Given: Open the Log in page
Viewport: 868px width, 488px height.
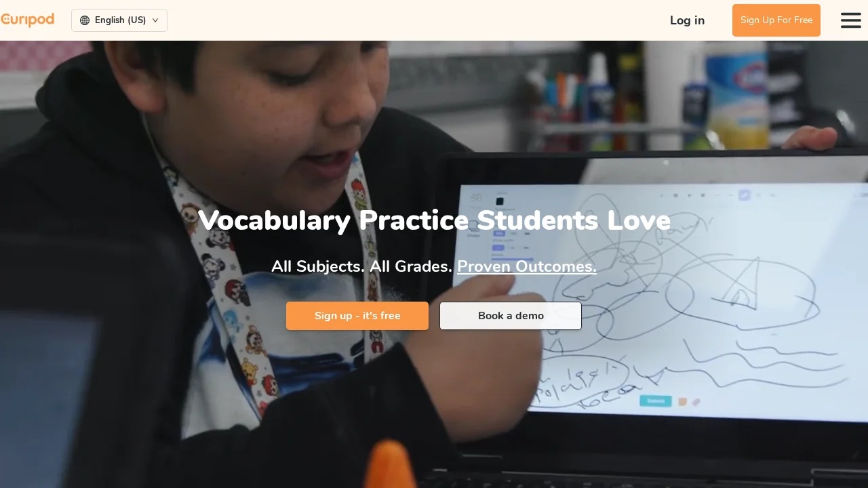Looking at the screenshot, I should (x=687, y=20).
